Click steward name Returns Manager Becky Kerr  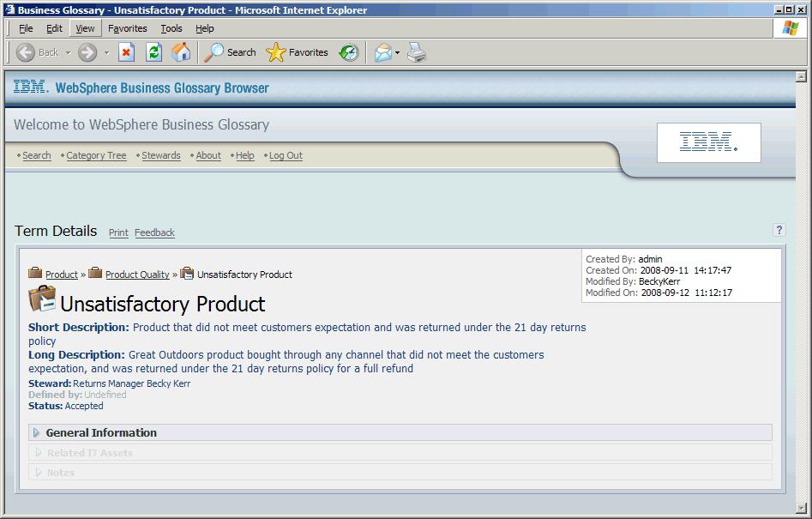[131, 383]
